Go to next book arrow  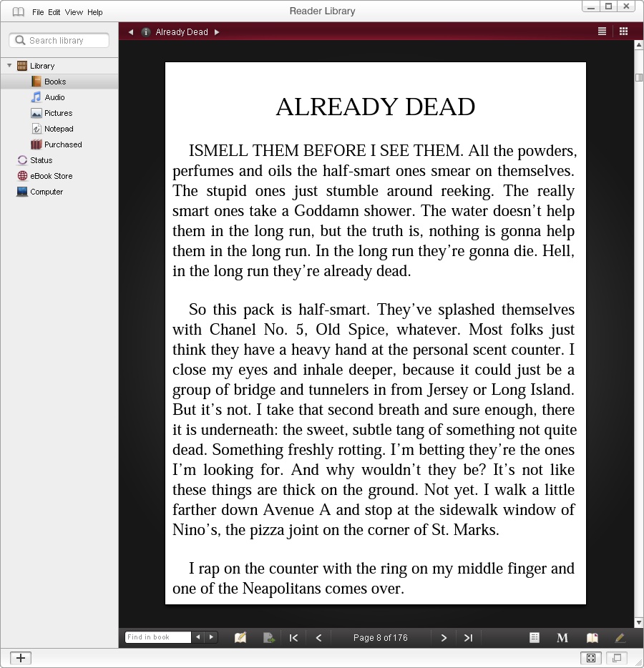217,32
